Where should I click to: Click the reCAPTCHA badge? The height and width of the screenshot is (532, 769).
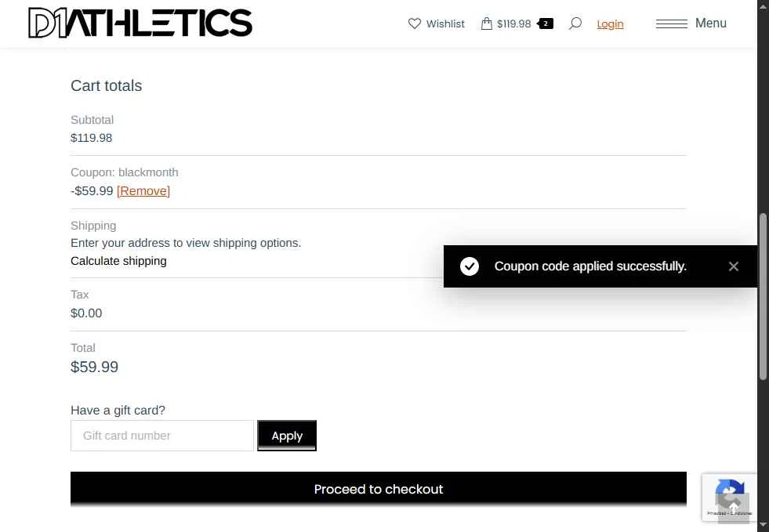[x=729, y=498]
